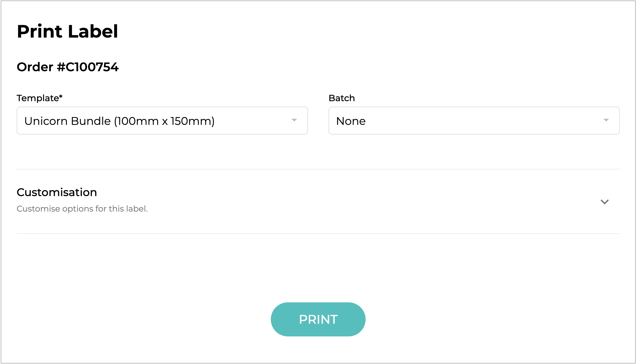Open the Batch dropdown field
636x364 pixels.
474,121
